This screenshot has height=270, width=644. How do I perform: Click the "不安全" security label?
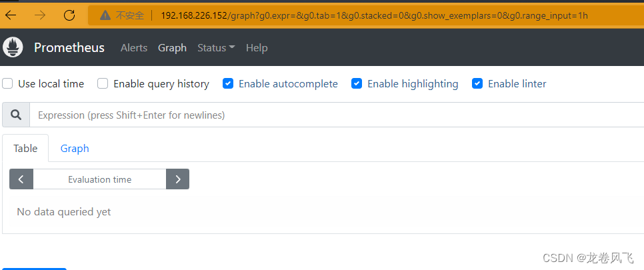coord(130,15)
